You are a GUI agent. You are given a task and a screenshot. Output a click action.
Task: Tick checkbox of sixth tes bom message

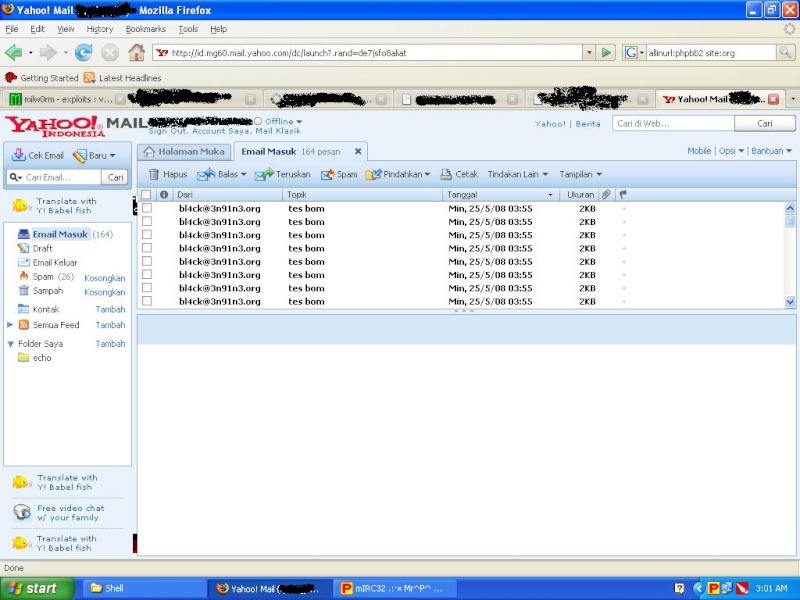point(147,274)
